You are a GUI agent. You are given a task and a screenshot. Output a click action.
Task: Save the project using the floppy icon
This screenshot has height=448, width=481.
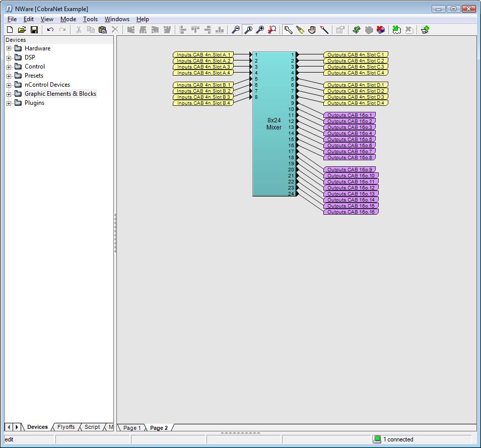34,30
